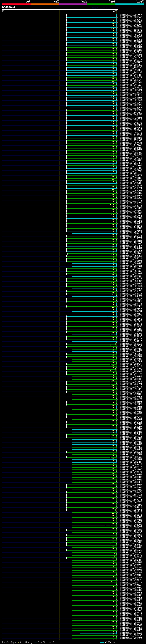Screen dimensions: 146x644
Task: Select label UniRef100_P51062
Action: [131, 271]
